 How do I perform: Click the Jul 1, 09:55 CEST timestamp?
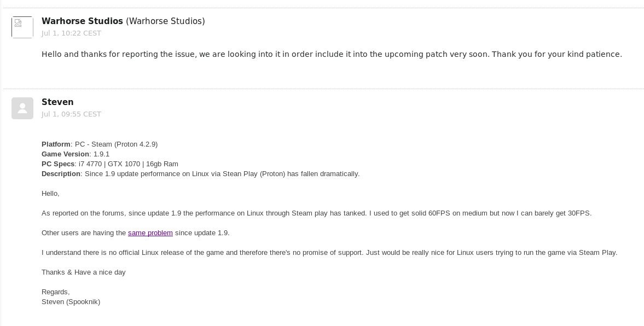coord(71,114)
